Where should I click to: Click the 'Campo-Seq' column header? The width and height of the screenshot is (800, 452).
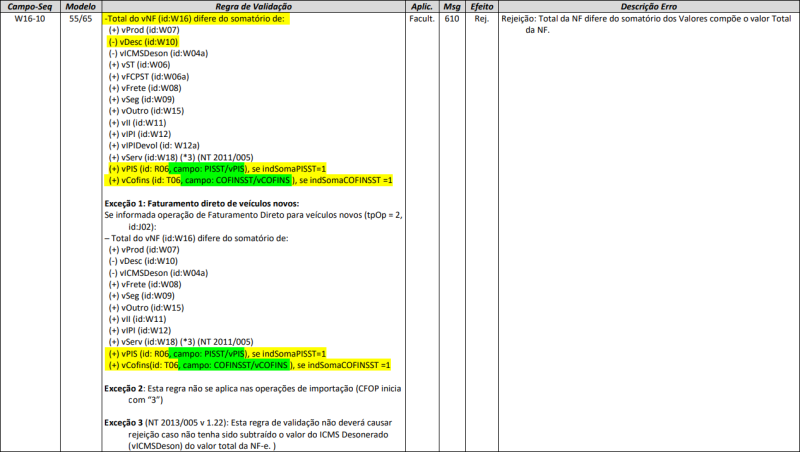coord(30,7)
